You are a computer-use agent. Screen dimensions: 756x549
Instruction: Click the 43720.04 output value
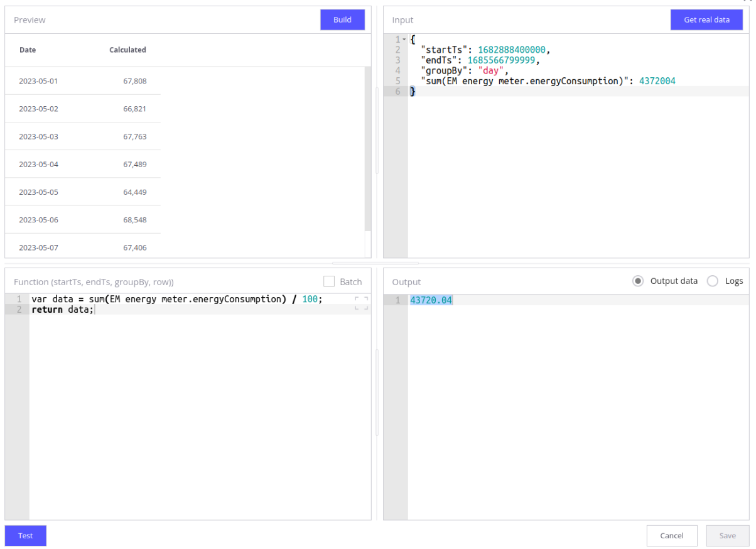[431, 300]
